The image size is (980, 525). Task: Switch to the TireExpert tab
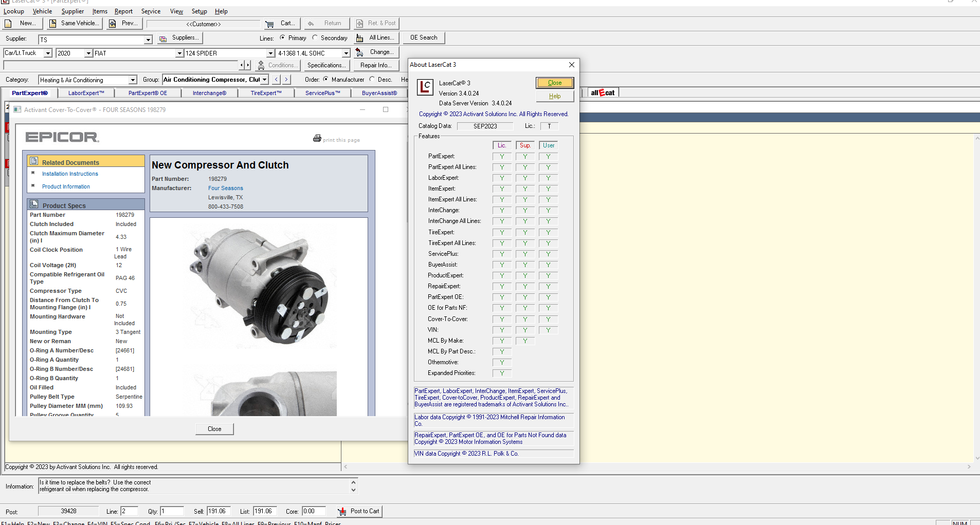pos(266,93)
